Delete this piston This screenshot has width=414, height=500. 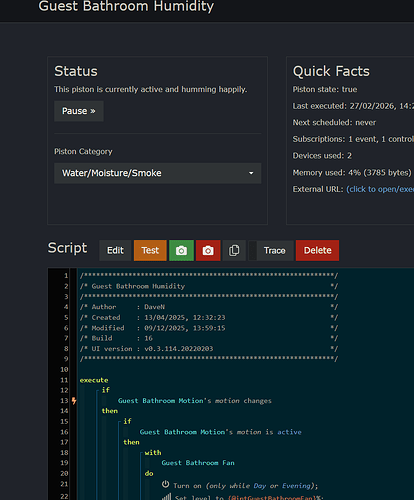[x=317, y=250]
